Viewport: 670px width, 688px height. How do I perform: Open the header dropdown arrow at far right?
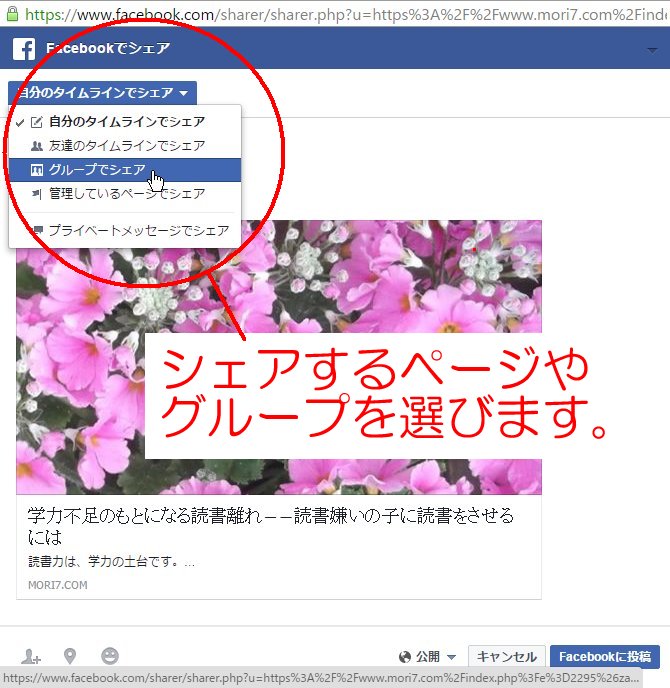tap(652, 50)
